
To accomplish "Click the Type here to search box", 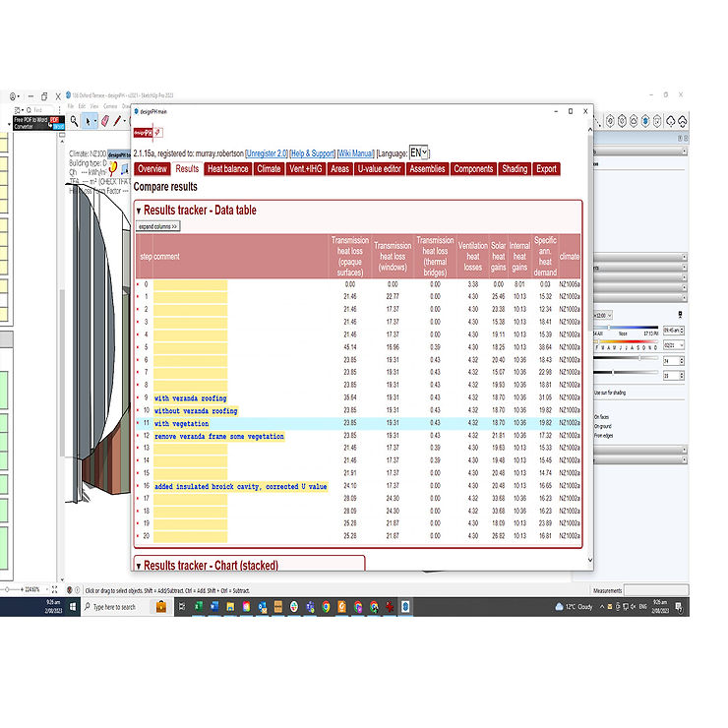I will coord(116,606).
